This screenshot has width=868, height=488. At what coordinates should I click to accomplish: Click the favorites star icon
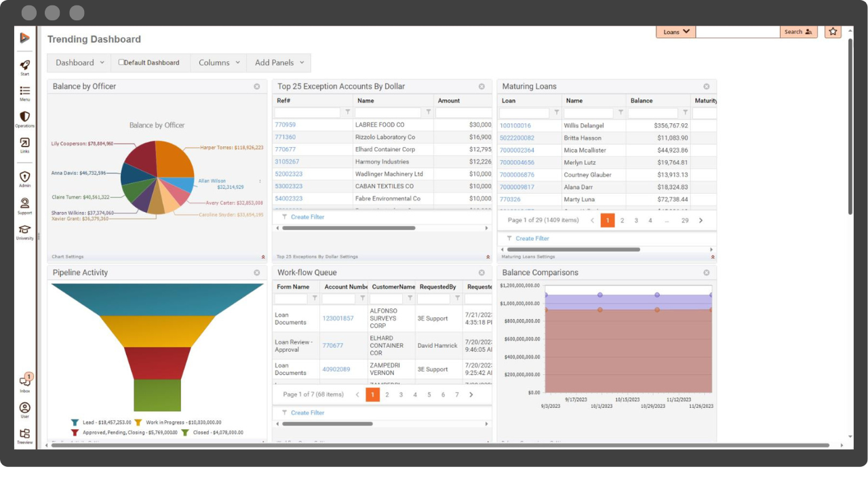(833, 32)
